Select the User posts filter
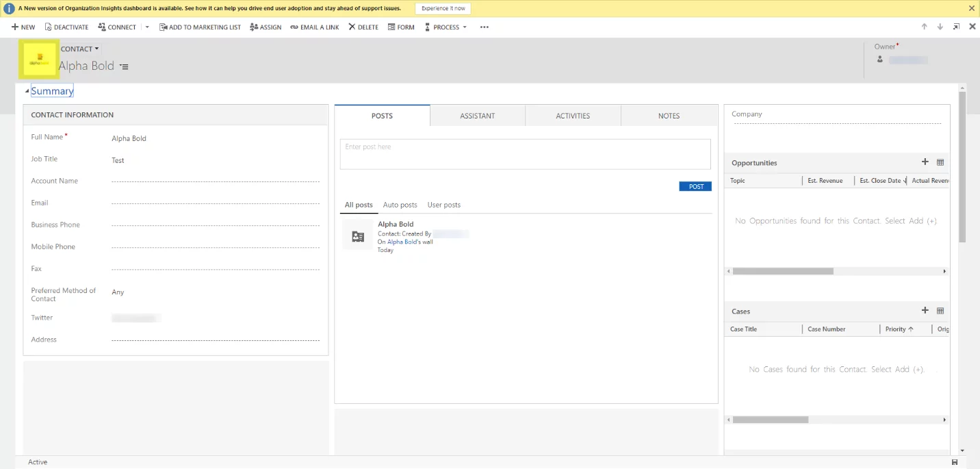 click(443, 205)
